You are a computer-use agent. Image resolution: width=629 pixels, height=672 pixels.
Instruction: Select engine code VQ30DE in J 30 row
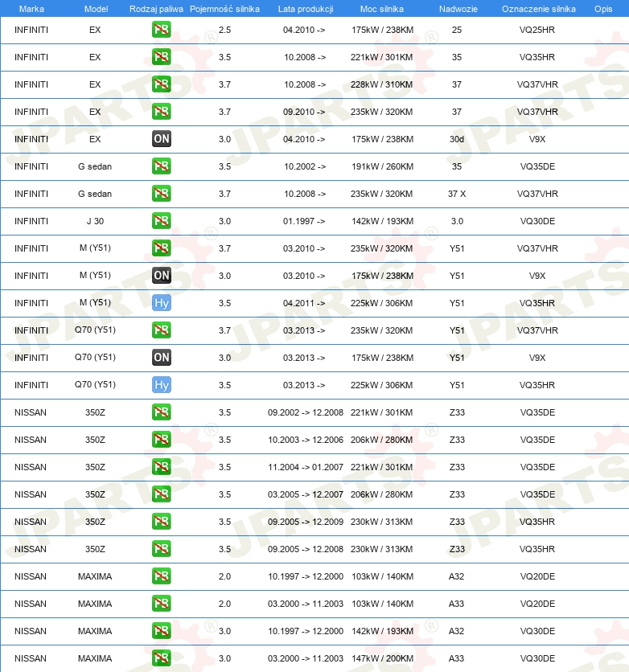click(x=537, y=221)
